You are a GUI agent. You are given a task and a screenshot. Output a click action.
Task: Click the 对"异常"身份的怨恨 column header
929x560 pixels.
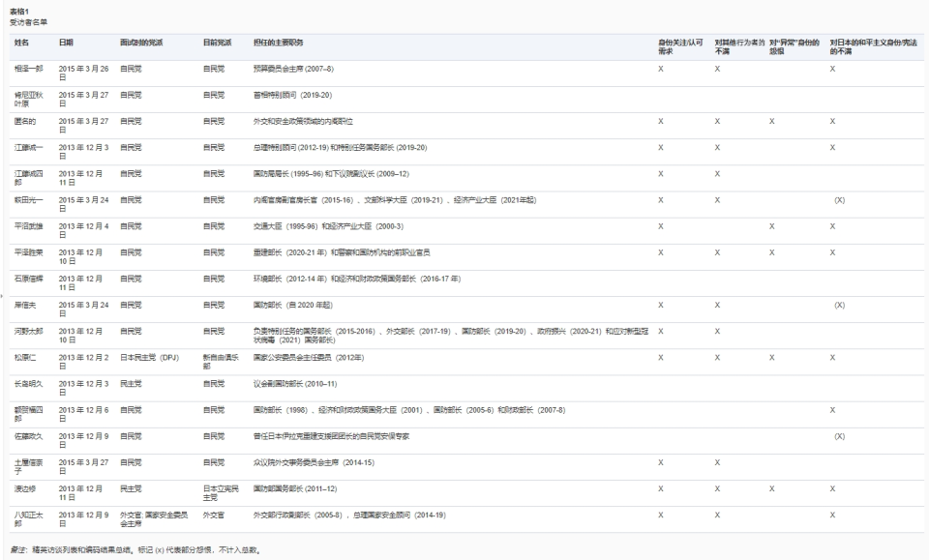coord(794,46)
